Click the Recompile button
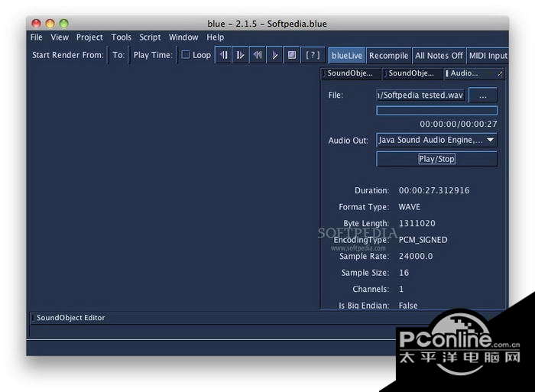Viewport: 535px width, 392px height. tap(388, 56)
